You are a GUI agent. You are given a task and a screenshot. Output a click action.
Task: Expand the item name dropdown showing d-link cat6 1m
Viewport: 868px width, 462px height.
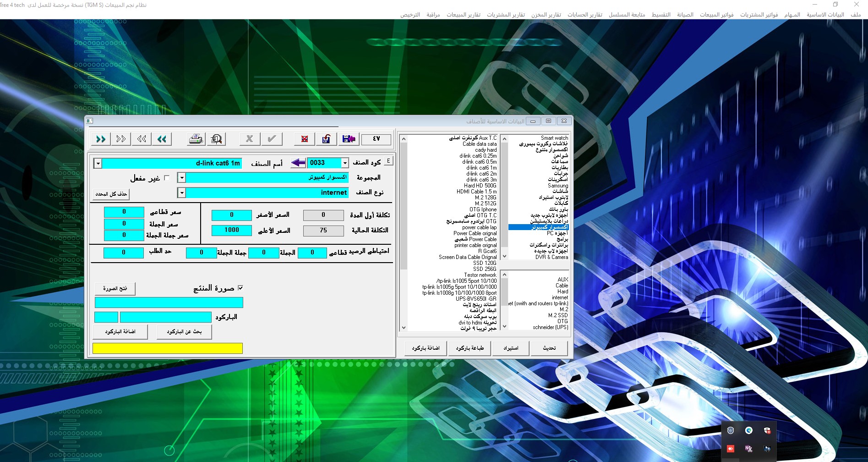[98, 163]
